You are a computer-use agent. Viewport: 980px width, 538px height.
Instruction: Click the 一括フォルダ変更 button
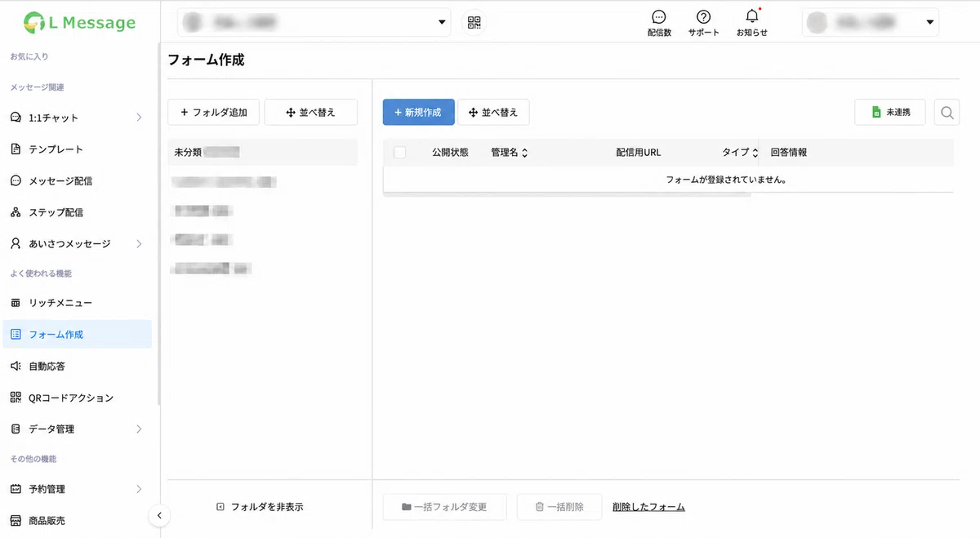click(444, 507)
